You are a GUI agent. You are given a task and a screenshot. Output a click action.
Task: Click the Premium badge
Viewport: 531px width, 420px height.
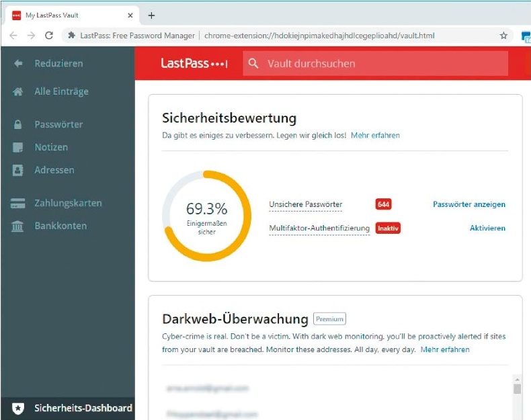click(x=329, y=319)
